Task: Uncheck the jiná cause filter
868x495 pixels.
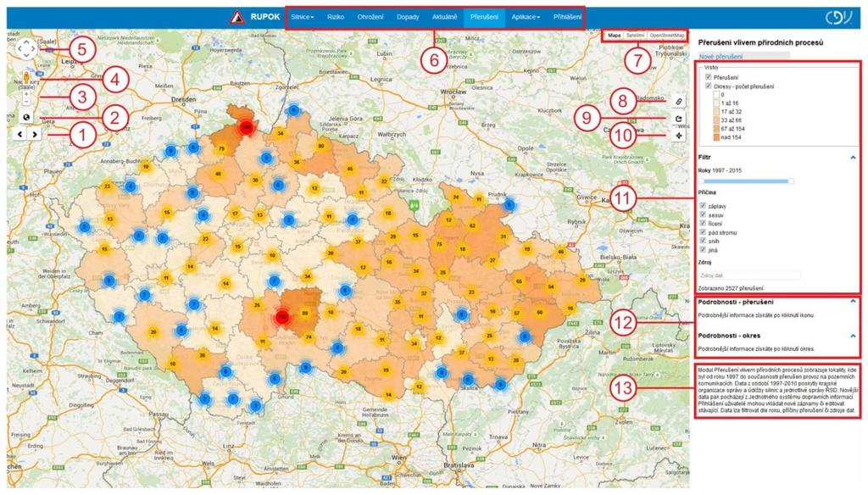Action: 703,250
